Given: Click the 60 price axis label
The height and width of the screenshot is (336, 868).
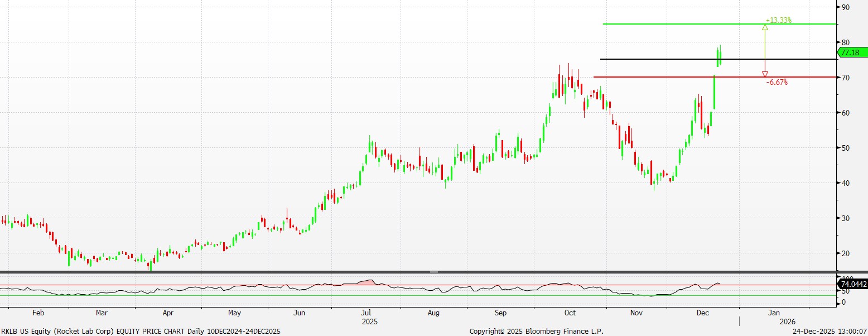Looking at the screenshot, I should tap(846, 113).
